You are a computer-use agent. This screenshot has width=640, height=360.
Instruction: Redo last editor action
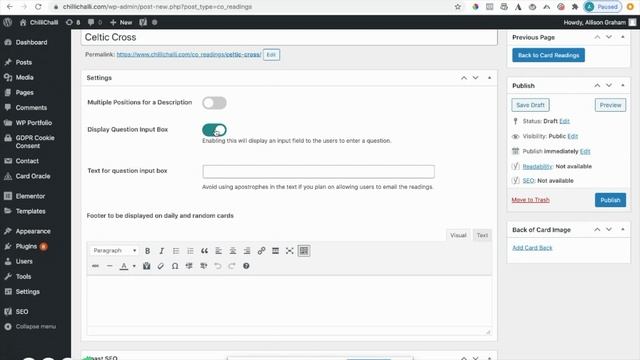(x=232, y=266)
